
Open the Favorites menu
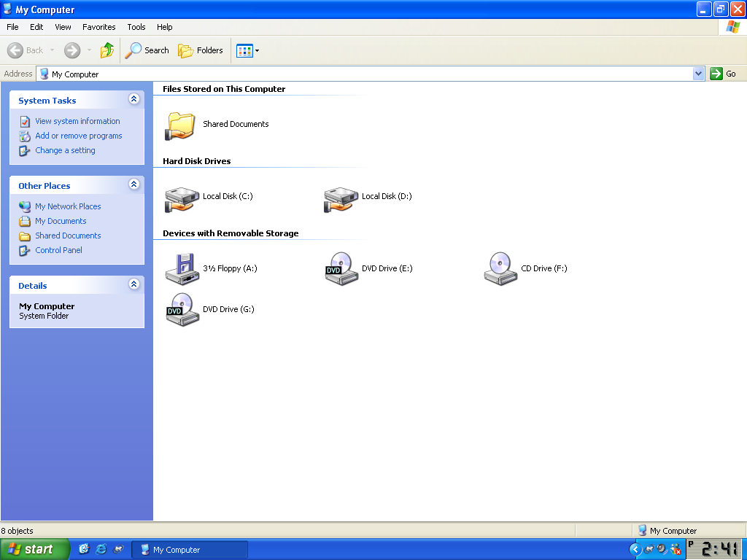98,27
